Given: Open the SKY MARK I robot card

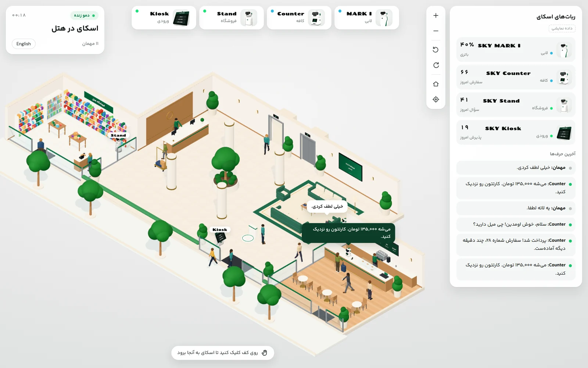Looking at the screenshot, I should (x=516, y=50).
